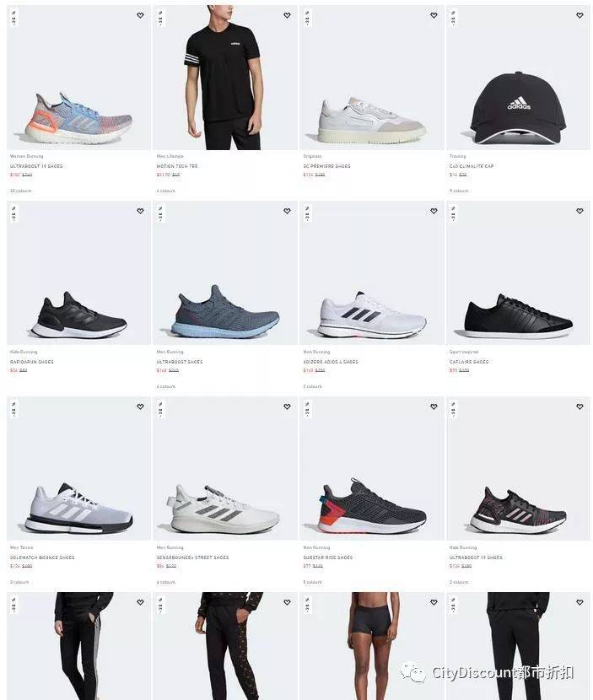The height and width of the screenshot is (700, 593).
Task: Heart icon on three-stripe black pants
Action: click(140, 602)
